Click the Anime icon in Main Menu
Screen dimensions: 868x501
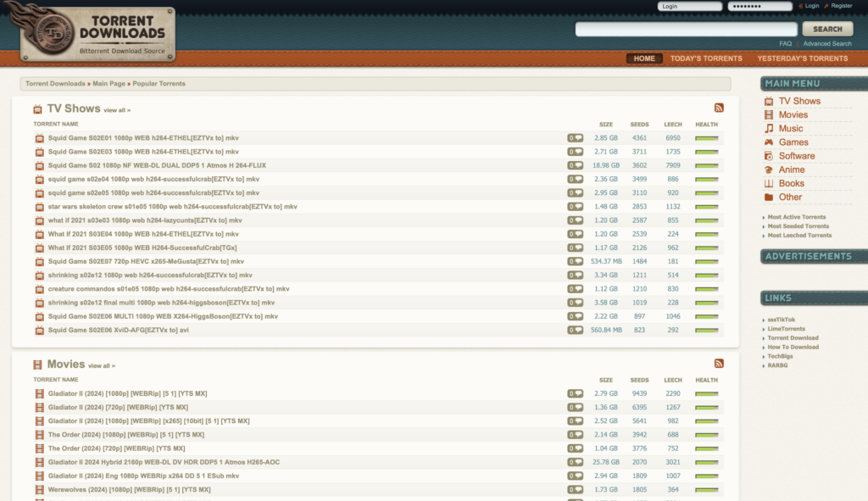(768, 170)
